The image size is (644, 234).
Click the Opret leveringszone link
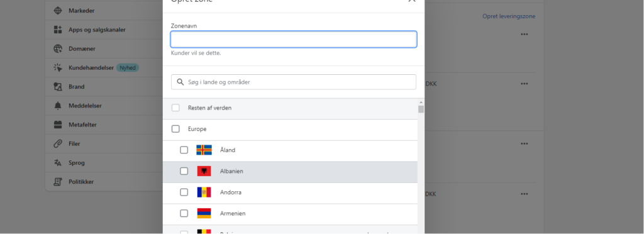pyautogui.click(x=509, y=16)
